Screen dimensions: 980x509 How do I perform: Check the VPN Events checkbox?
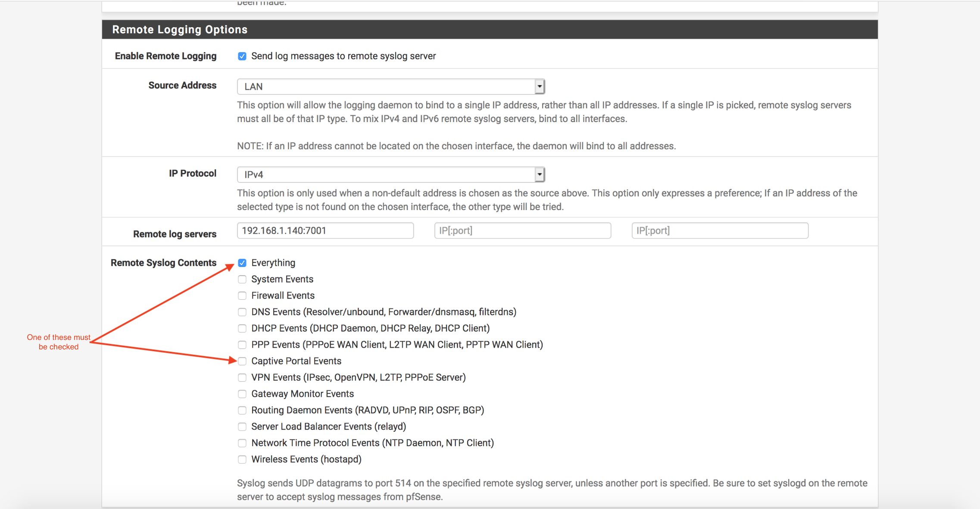(242, 377)
